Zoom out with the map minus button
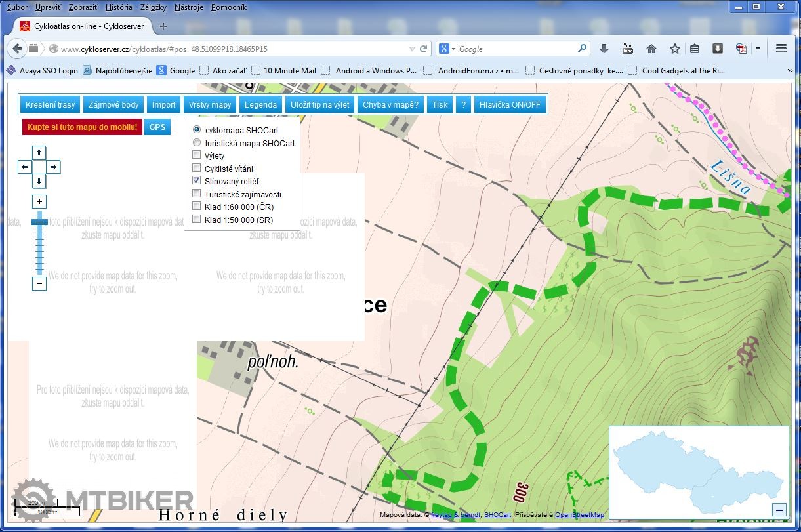801x532 pixels. (x=39, y=283)
